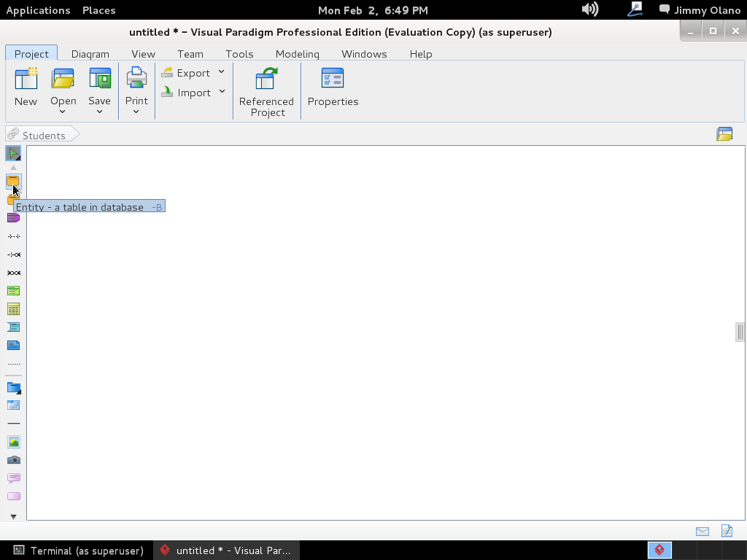Open the Referenced Project tool
The width and height of the screenshot is (747, 560).
266,92
